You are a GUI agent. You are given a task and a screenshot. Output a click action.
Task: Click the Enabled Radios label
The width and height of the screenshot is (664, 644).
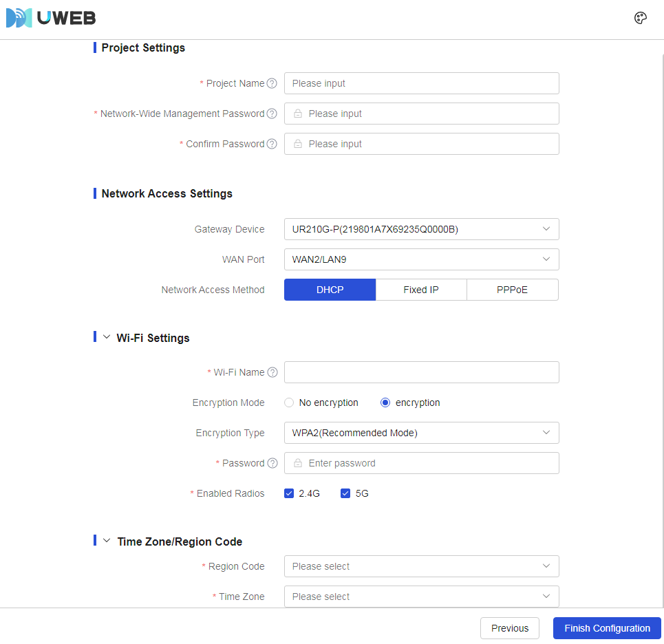click(x=231, y=493)
